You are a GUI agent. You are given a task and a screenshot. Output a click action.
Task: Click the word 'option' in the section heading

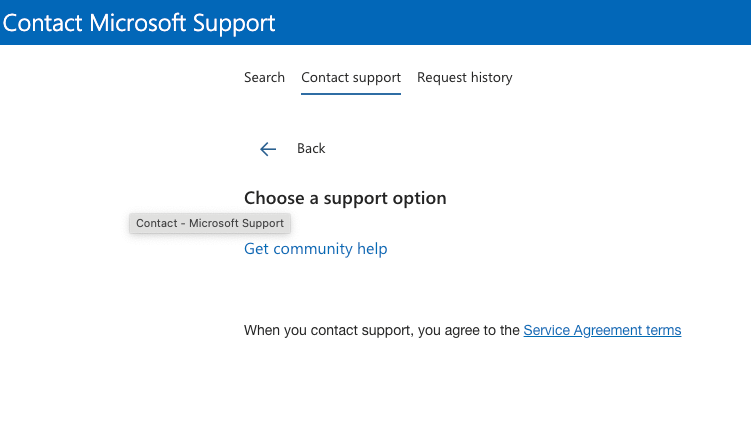coord(419,198)
